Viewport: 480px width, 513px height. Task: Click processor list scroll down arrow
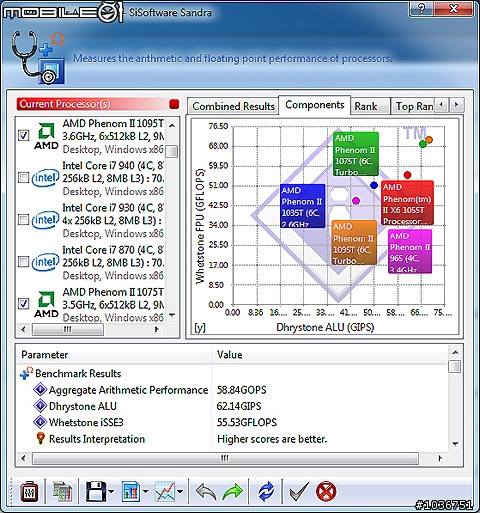click(x=172, y=315)
